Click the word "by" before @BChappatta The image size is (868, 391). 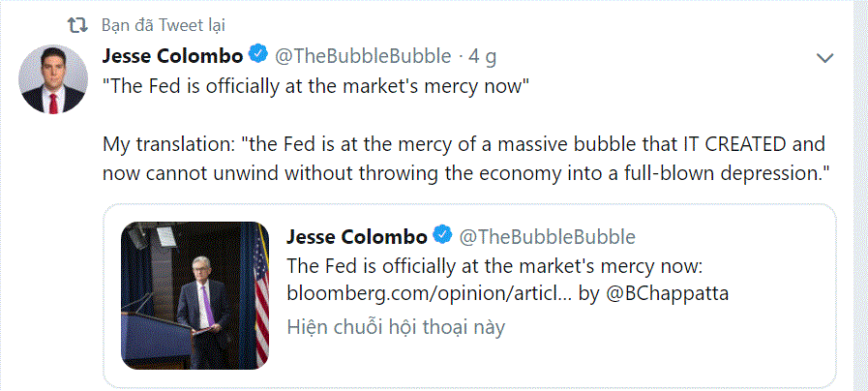(x=588, y=293)
